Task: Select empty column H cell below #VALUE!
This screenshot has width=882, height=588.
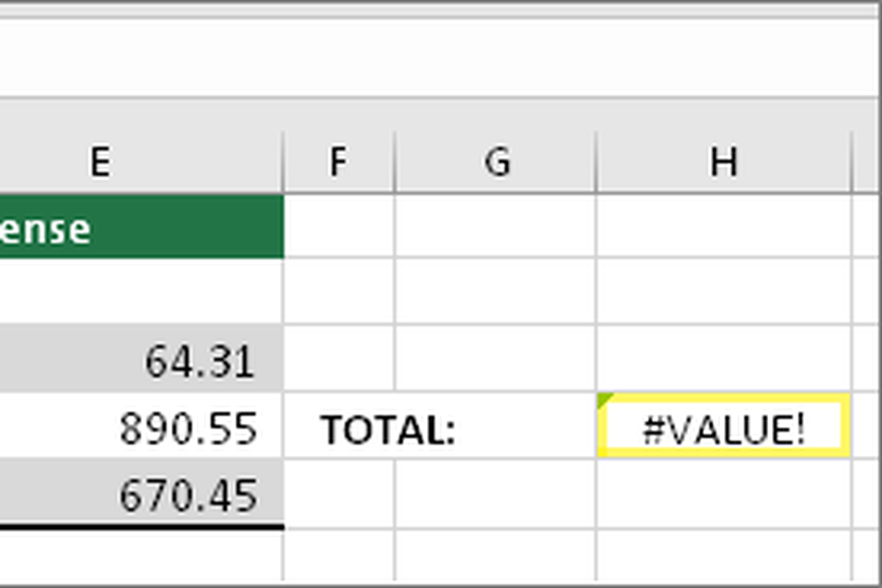Action: click(724, 492)
